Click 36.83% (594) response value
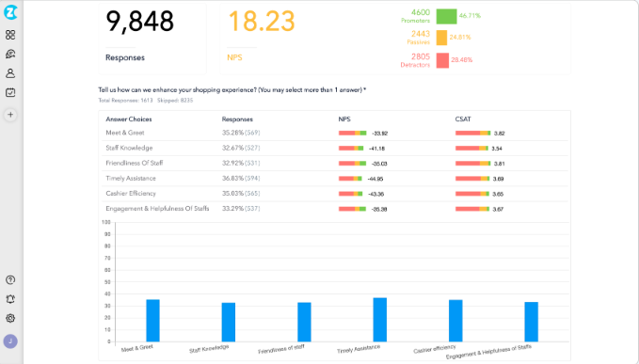The image size is (639, 364). click(x=241, y=179)
